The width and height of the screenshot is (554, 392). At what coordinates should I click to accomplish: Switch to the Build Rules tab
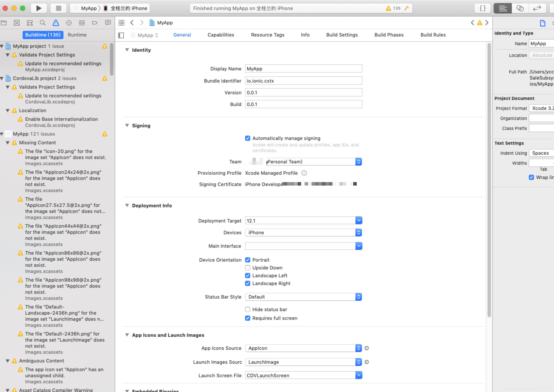433,35
